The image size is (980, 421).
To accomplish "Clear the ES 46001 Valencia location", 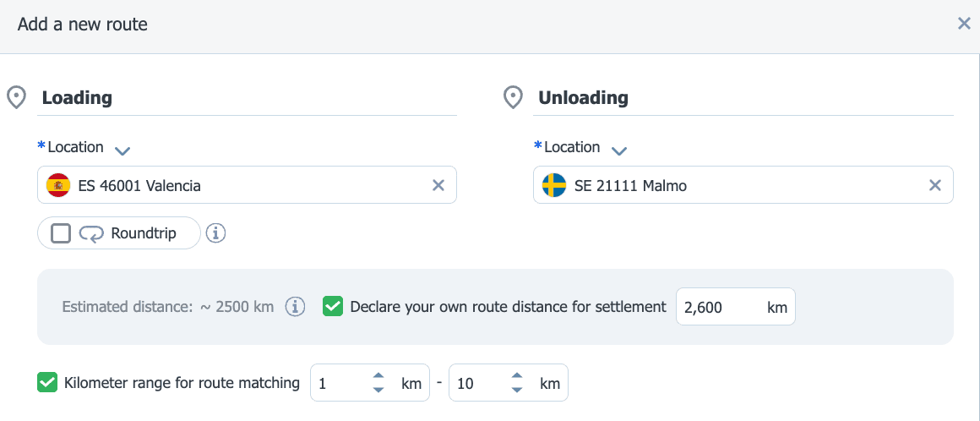I will (438, 185).
